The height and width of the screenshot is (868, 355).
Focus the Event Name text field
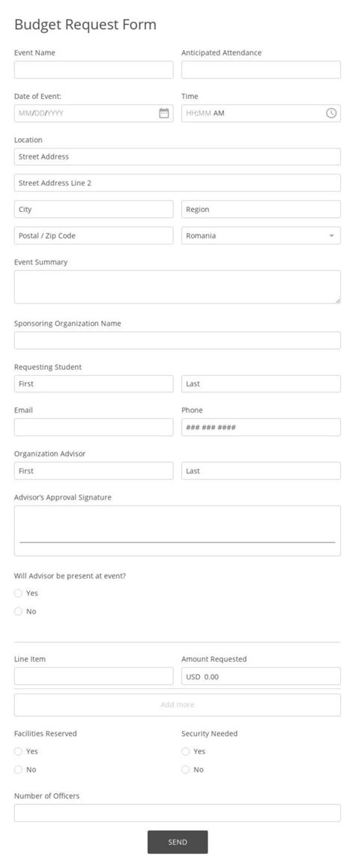[94, 70]
